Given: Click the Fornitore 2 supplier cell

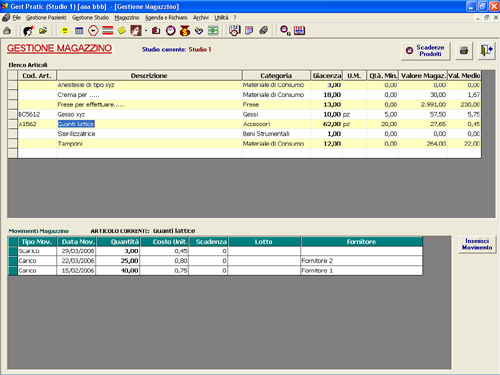Looking at the screenshot, I should [362, 261].
